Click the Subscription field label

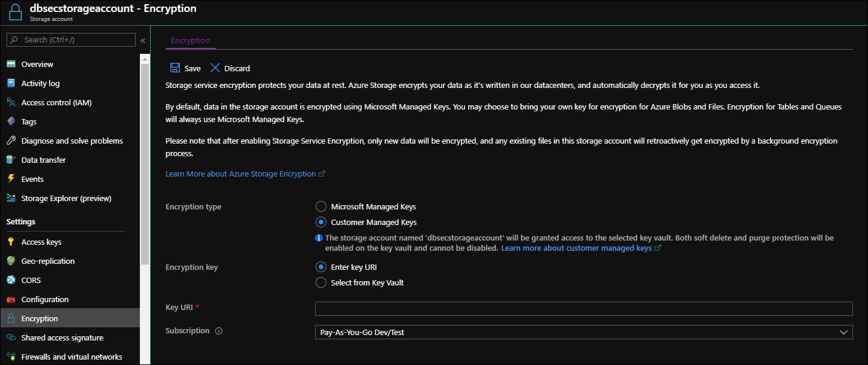(x=188, y=330)
